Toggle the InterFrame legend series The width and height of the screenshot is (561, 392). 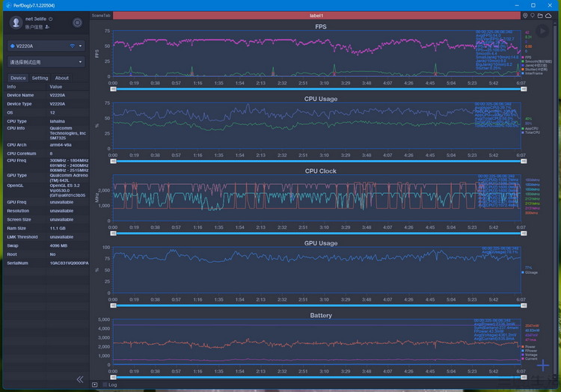pyautogui.click(x=532, y=73)
